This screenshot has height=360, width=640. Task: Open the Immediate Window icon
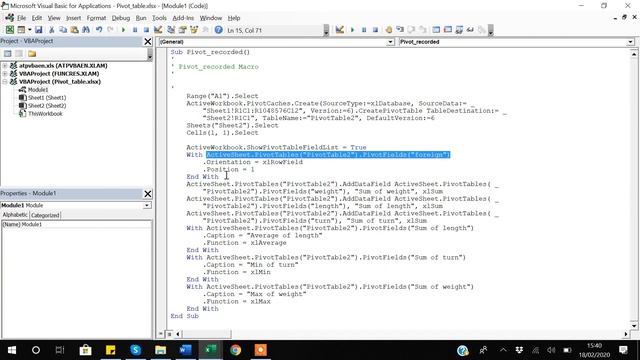coord(447,30)
